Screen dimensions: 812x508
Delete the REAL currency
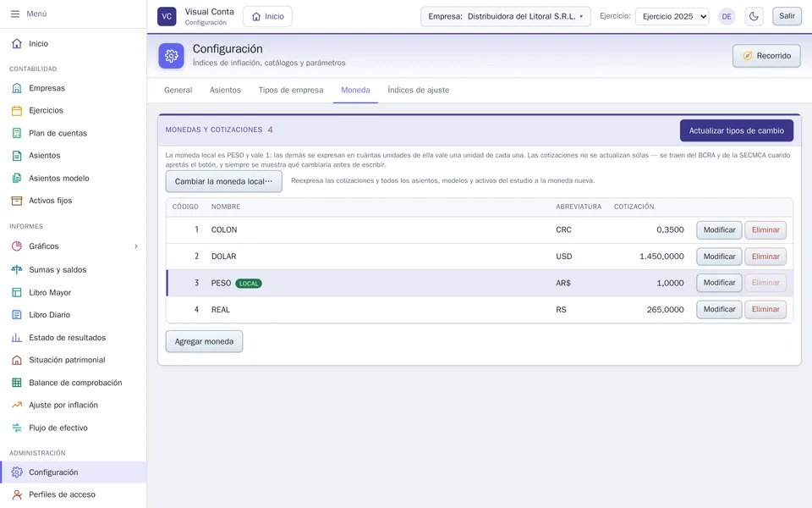coord(765,310)
